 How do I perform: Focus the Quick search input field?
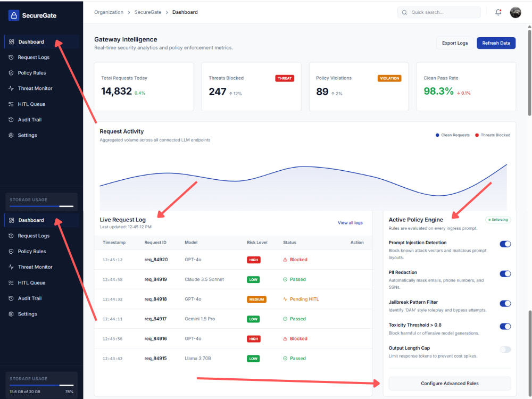click(439, 12)
